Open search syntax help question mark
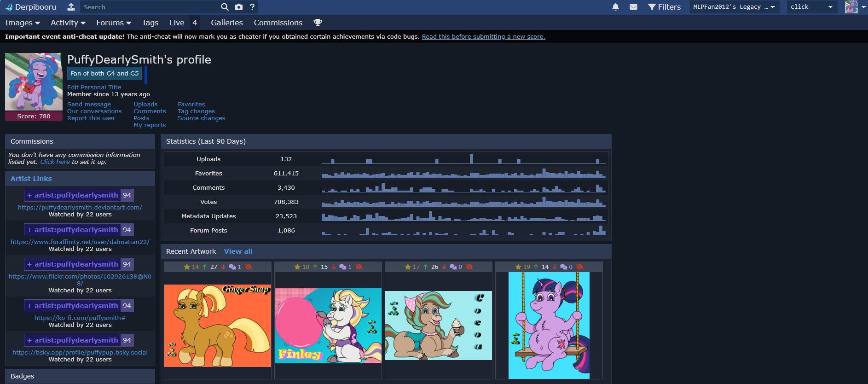 [x=252, y=7]
